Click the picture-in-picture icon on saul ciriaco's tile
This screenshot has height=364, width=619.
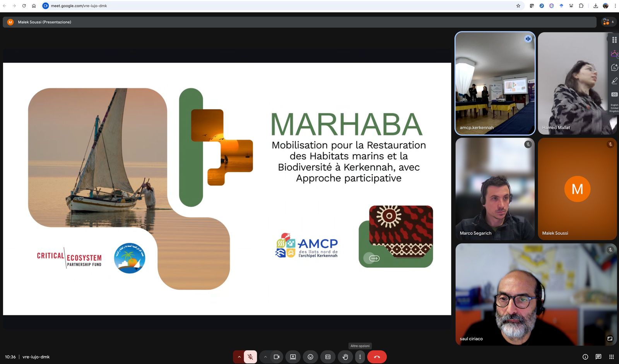pyautogui.click(x=610, y=338)
